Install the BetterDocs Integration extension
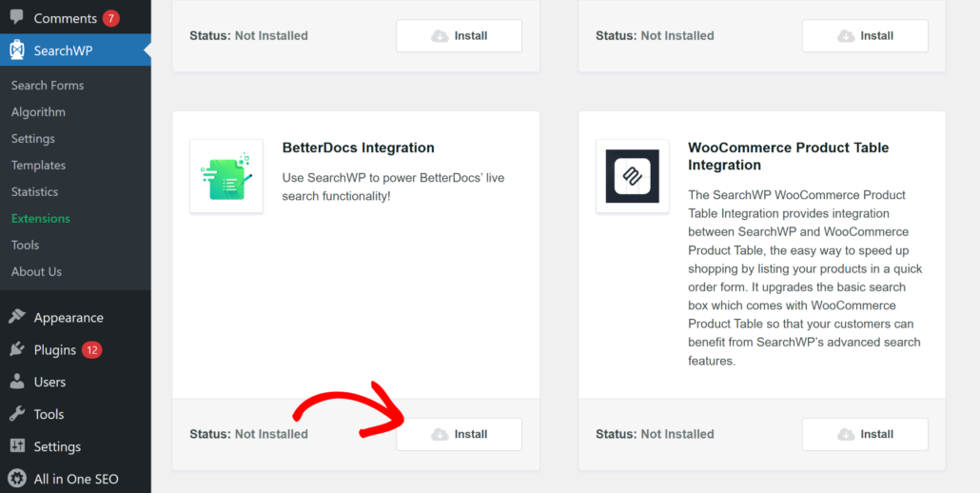Image resolution: width=980 pixels, height=493 pixels. pyautogui.click(x=460, y=434)
